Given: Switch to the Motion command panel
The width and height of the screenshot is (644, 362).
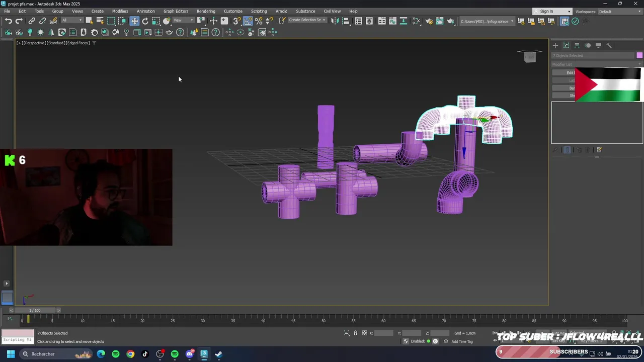Looking at the screenshot, I should click(588, 45).
